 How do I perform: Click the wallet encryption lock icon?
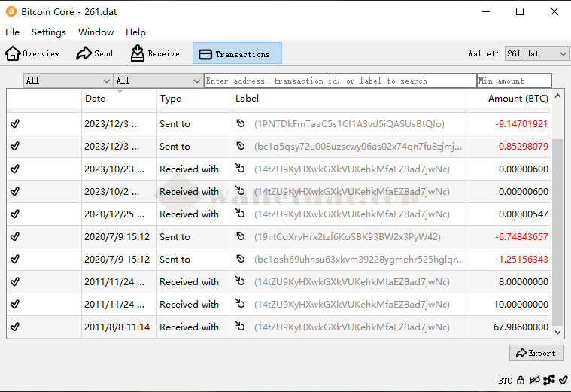(520, 380)
